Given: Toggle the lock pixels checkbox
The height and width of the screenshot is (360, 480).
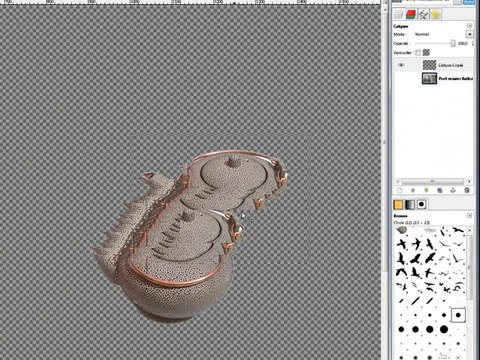Looking at the screenshot, I should coord(418,52).
